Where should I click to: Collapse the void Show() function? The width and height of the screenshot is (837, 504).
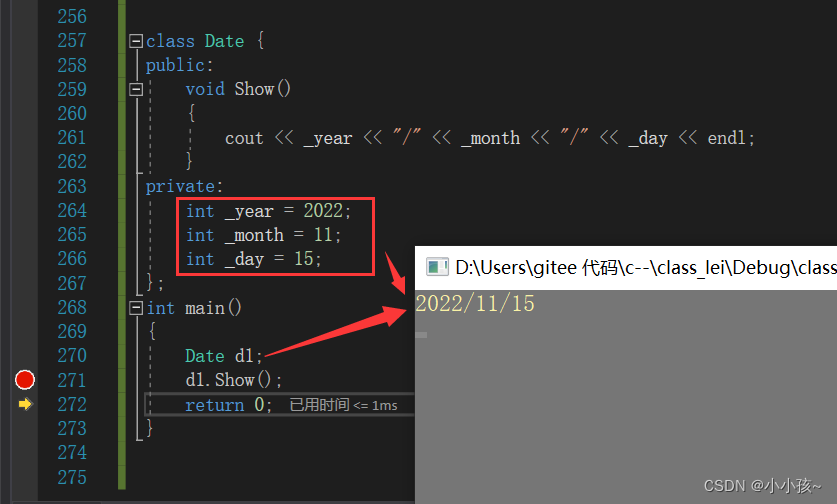[136, 89]
